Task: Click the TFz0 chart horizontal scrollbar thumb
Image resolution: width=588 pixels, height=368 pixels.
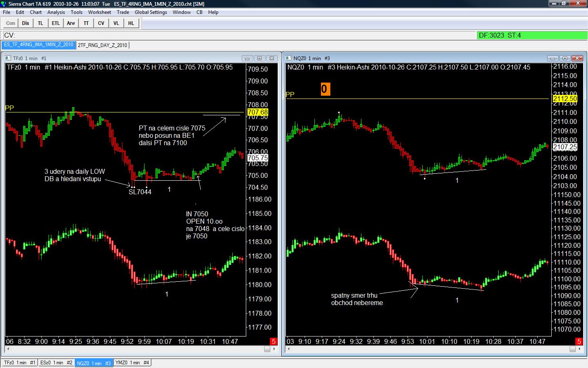Action: point(267,349)
